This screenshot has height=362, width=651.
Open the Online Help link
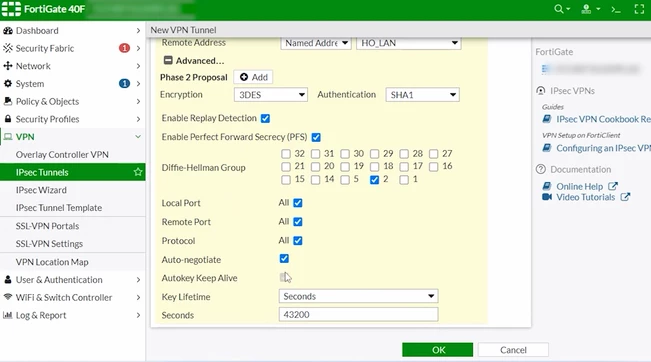click(580, 186)
